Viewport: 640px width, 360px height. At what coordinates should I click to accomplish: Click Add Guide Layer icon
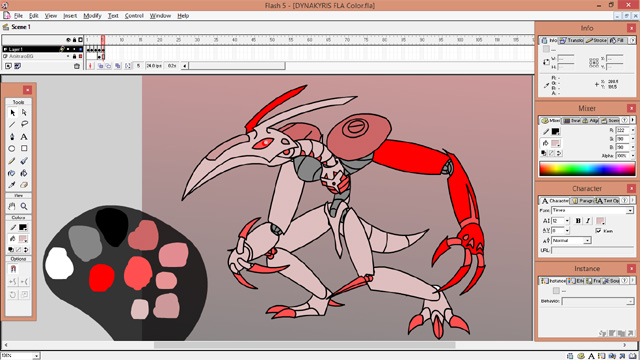tap(18, 66)
